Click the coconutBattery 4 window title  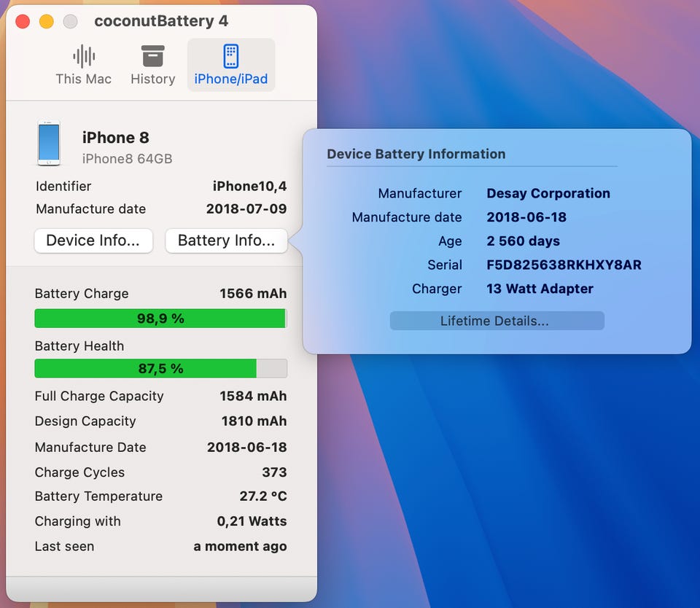pos(161,21)
